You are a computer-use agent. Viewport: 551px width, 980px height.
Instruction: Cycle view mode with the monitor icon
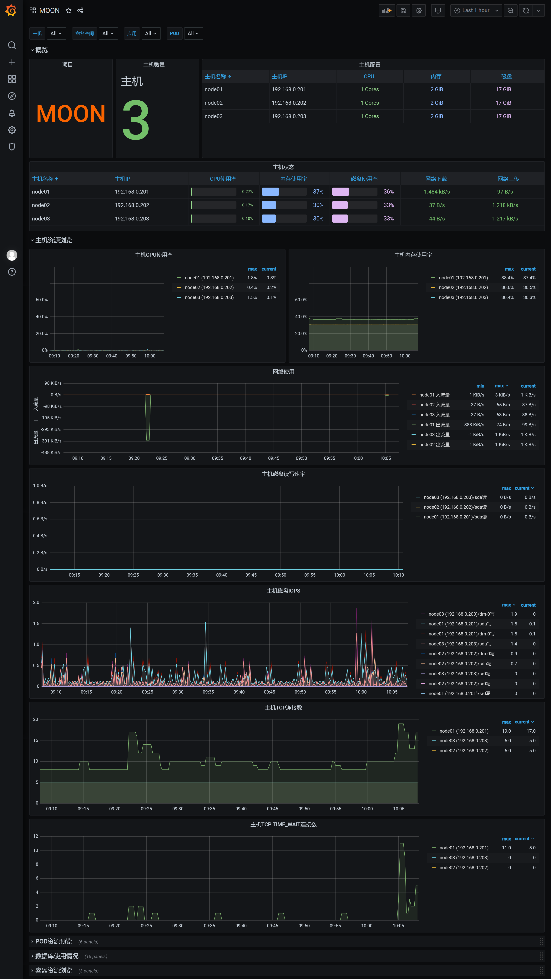[438, 11]
